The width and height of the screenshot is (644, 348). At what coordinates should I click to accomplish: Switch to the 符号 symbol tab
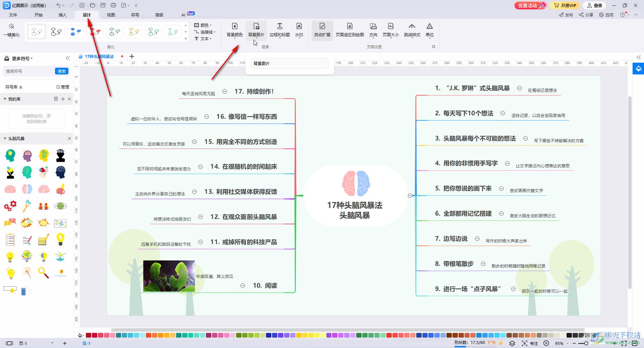[x=135, y=15]
